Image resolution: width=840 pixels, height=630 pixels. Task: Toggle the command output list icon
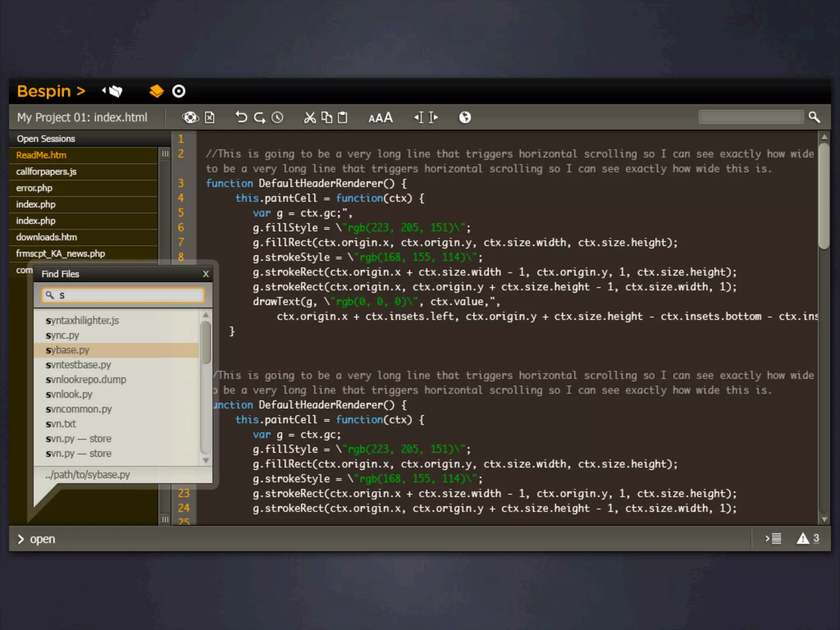tap(774, 539)
